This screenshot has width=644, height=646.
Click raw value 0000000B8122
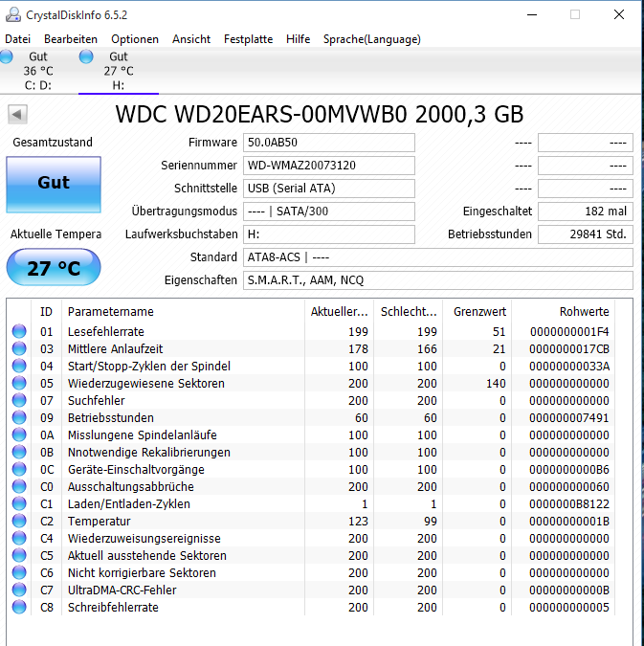569,504
